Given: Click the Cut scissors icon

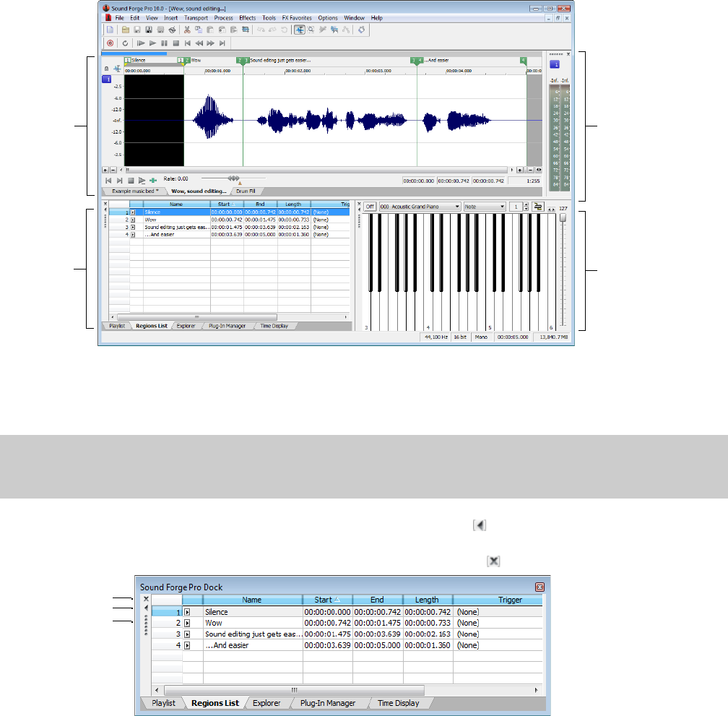Looking at the screenshot, I should 187,30.
